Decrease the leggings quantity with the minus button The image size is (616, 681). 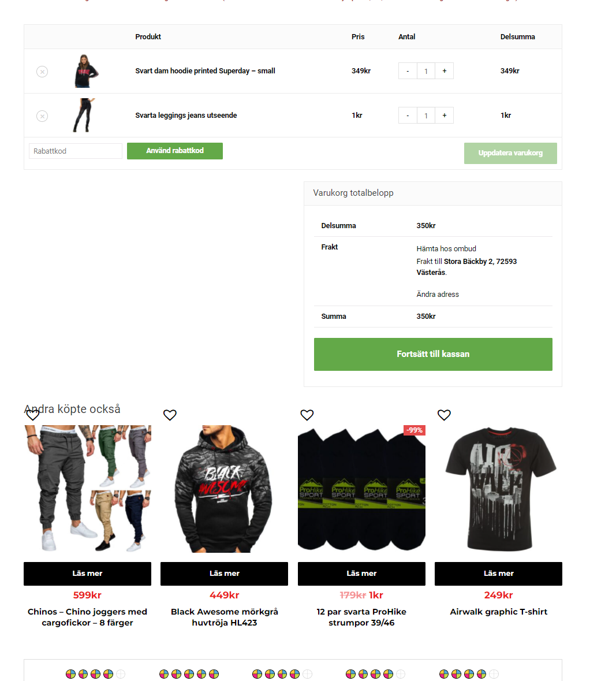point(408,115)
